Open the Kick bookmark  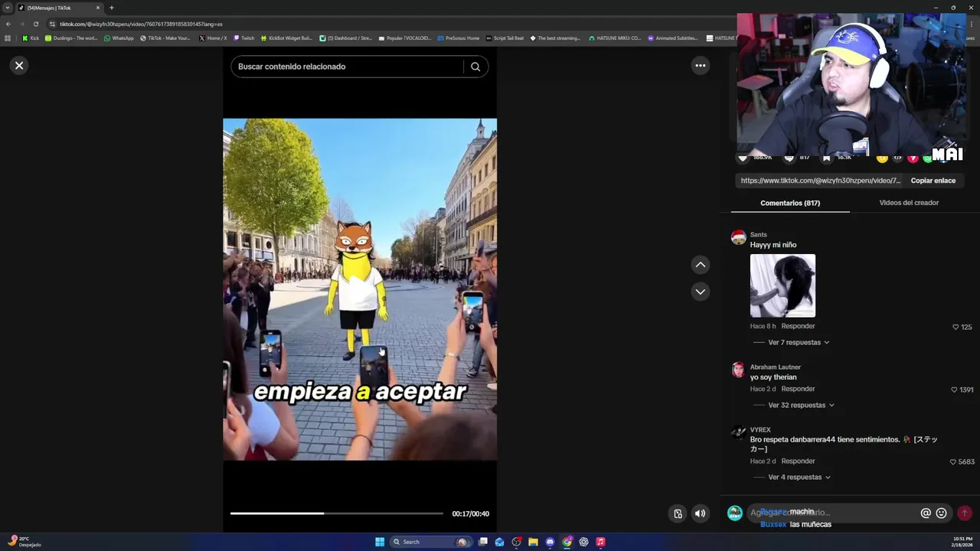[x=31, y=37]
